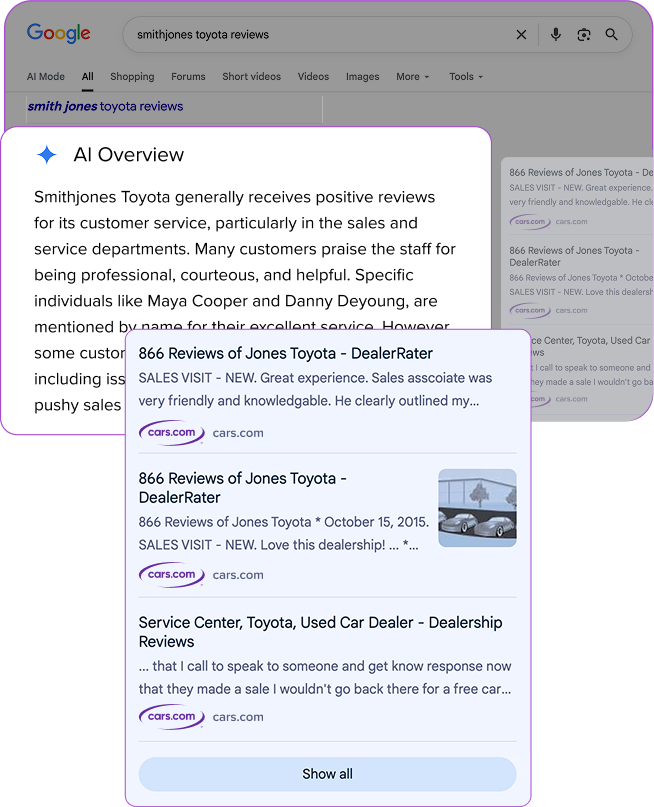Expand the More dropdown menu
This screenshot has width=654, height=807.
click(412, 77)
